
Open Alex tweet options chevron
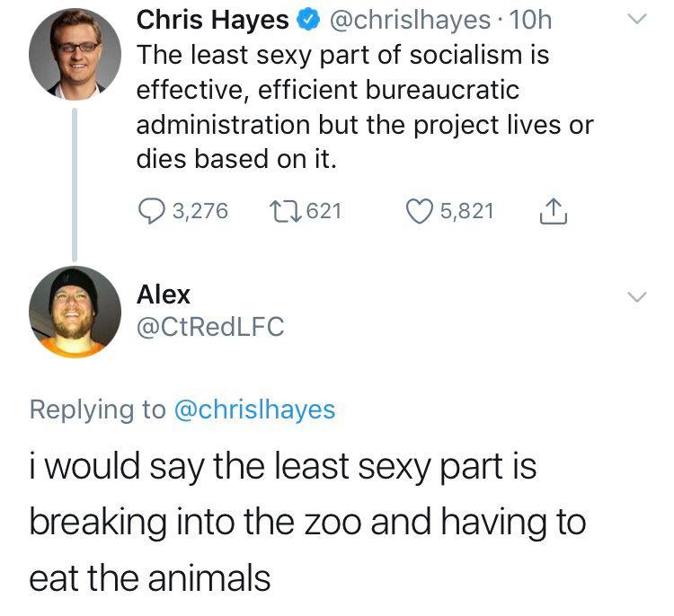(636, 297)
